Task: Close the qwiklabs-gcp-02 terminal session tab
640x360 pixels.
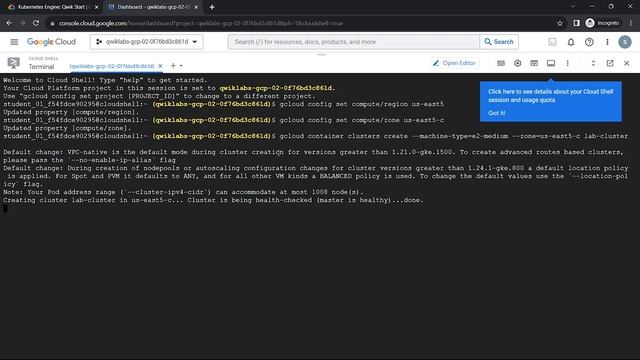Action: coord(160,66)
